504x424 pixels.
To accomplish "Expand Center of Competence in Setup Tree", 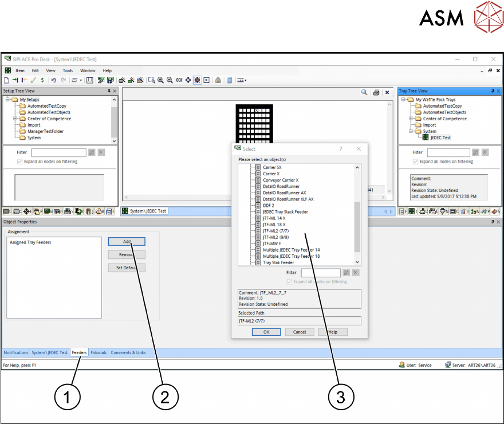I will point(15,119).
